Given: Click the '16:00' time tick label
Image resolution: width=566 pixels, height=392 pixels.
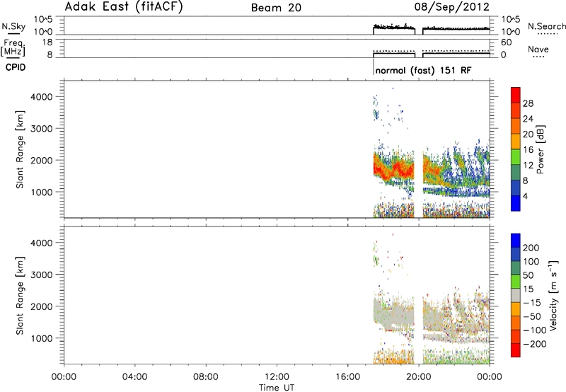Looking at the screenshot, I should click(347, 377).
